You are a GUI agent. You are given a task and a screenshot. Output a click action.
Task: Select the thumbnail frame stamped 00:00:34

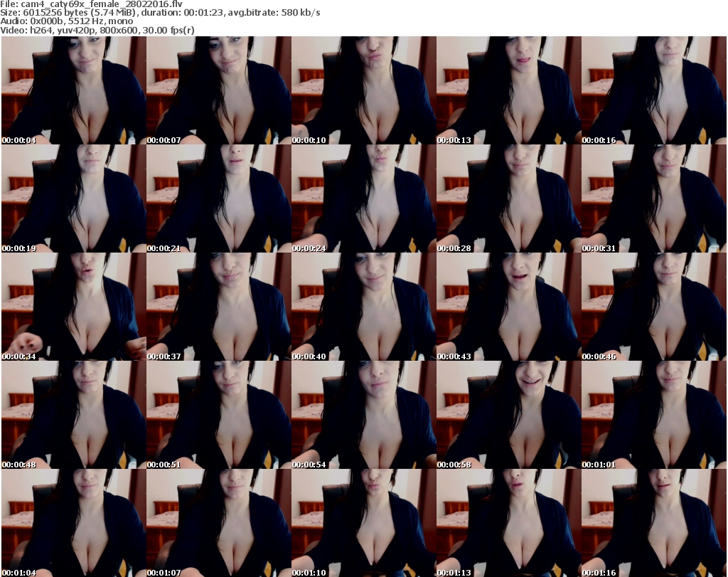74,307
